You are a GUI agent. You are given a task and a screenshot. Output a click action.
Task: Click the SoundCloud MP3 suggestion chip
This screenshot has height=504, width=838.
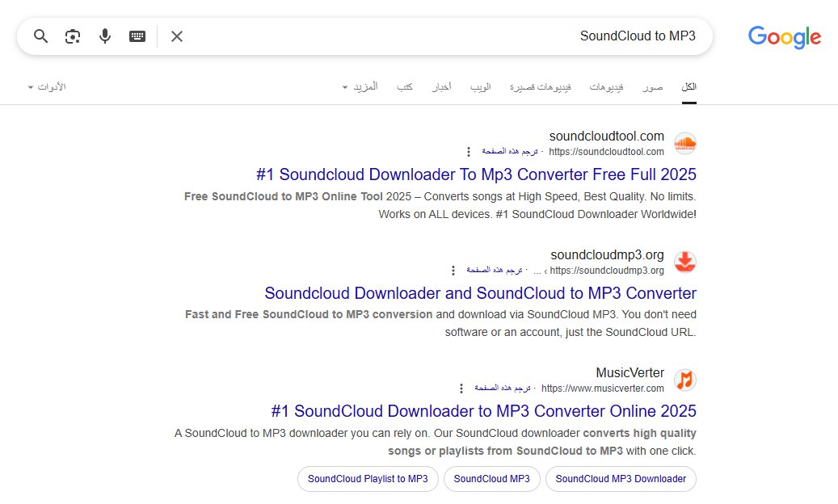pos(492,479)
